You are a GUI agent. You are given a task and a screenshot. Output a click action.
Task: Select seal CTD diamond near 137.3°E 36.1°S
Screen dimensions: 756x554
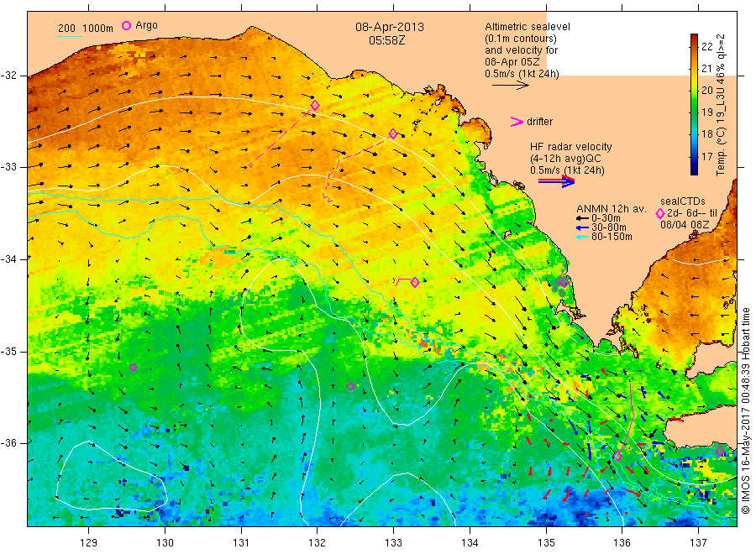(x=720, y=452)
